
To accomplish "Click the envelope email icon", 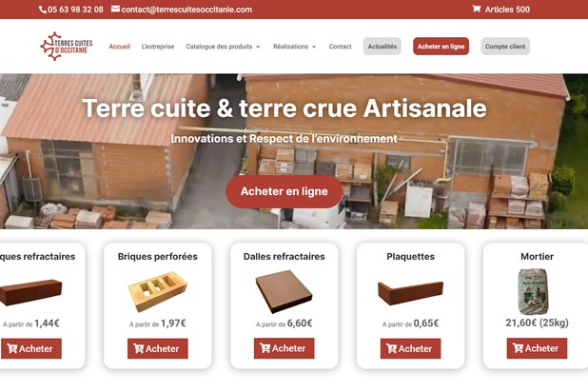I will click(x=115, y=9).
